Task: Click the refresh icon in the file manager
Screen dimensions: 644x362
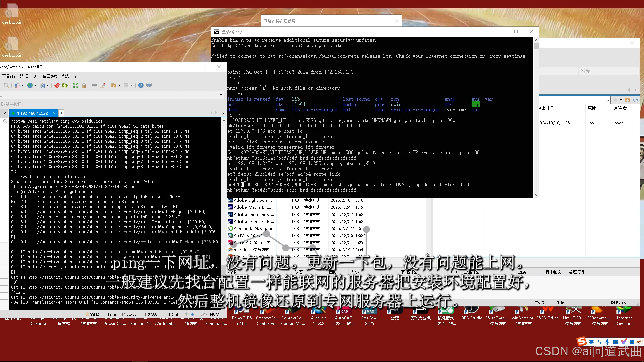Action: pyautogui.click(x=636, y=100)
